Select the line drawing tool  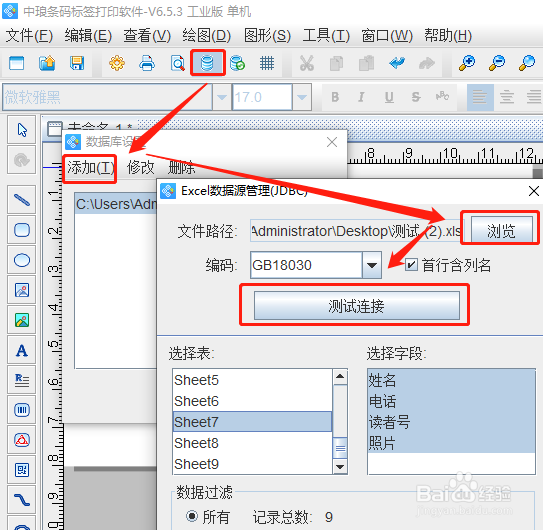pyautogui.click(x=22, y=200)
